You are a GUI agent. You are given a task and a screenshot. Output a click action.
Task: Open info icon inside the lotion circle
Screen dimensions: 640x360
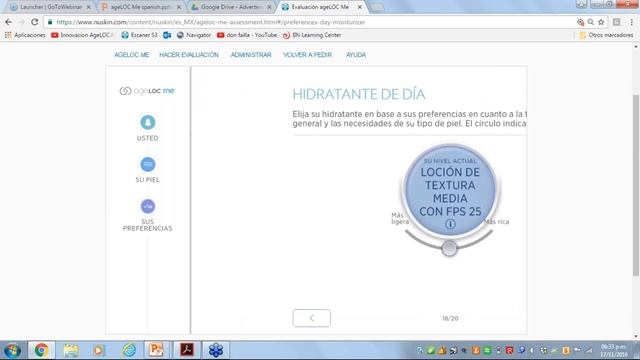[450, 224]
